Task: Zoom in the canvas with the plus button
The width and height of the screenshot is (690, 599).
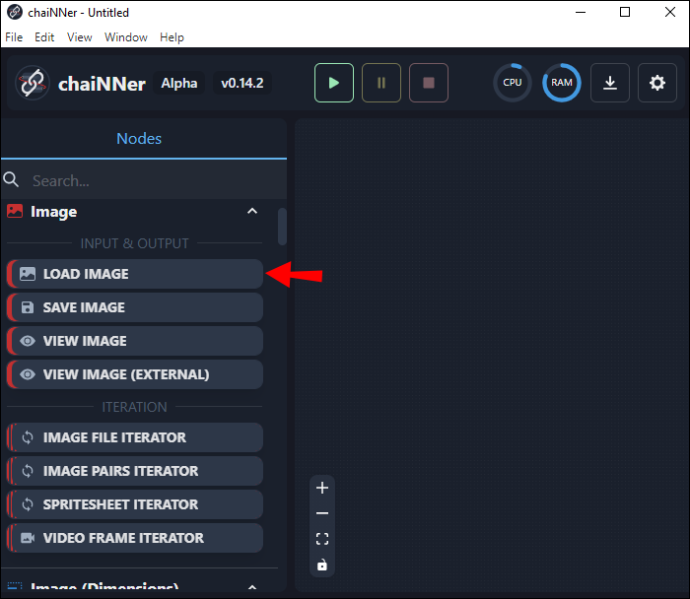Action: [x=322, y=488]
